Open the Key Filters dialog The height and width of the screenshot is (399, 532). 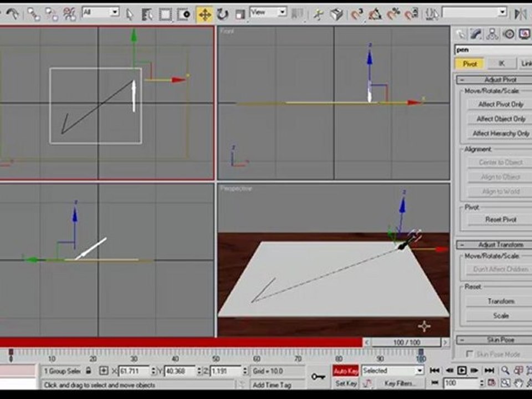(x=400, y=383)
